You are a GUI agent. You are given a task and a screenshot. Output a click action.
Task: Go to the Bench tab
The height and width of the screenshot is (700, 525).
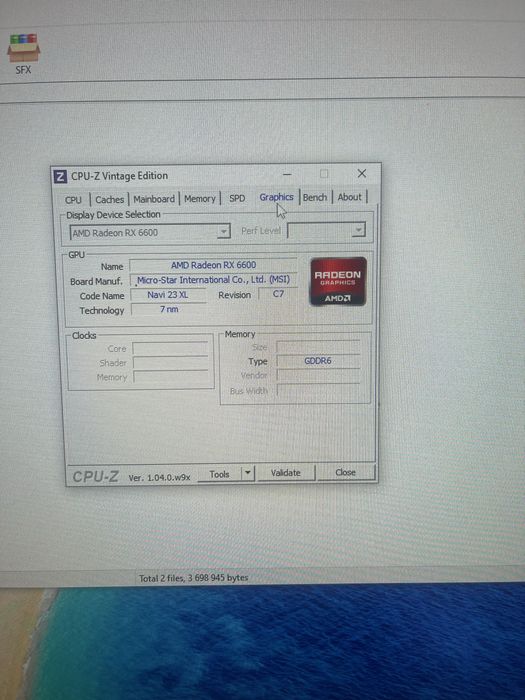click(x=315, y=197)
